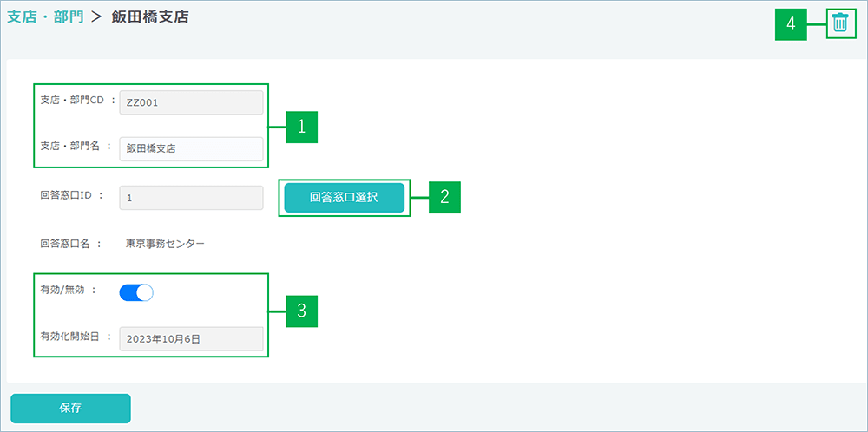The width and height of the screenshot is (868, 432).
Task: Toggle the 有効/無効 switch
Action: [x=136, y=293]
